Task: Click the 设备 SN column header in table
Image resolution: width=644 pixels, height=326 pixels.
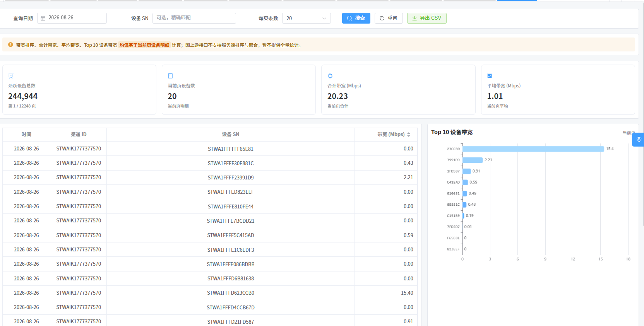Action: tap(231, 135)
